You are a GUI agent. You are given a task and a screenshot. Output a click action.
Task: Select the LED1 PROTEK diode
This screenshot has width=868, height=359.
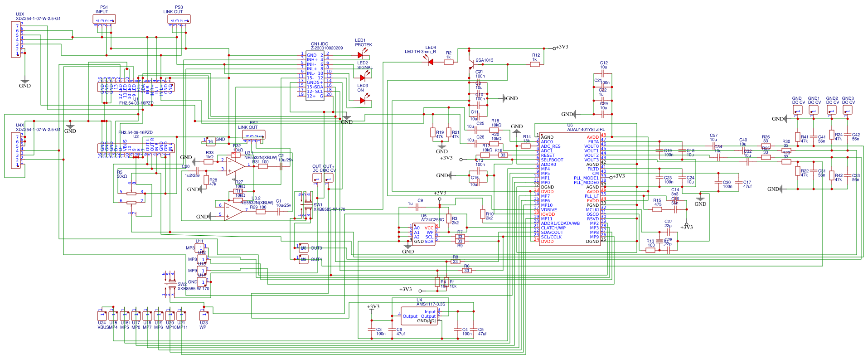click(361, 55)
